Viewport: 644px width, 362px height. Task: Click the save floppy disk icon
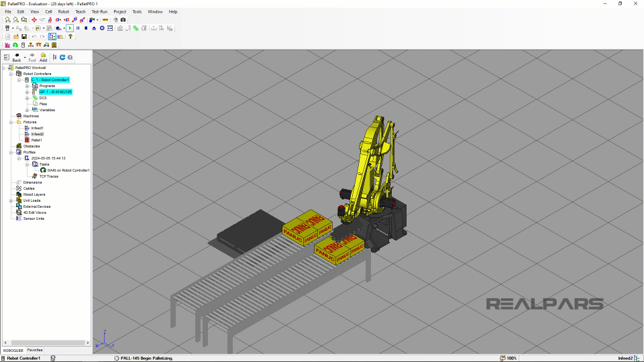click(x=24, y=36)
